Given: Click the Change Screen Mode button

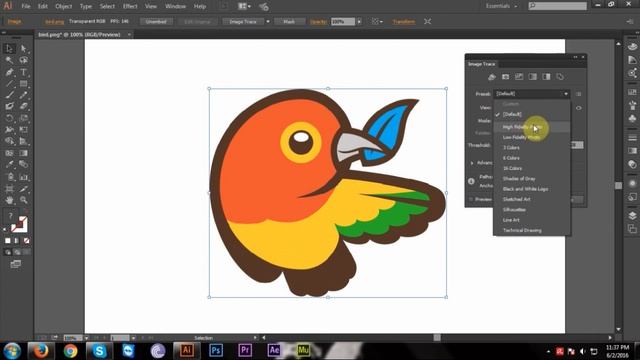Looking at the screenshot, I should [16, 264].
